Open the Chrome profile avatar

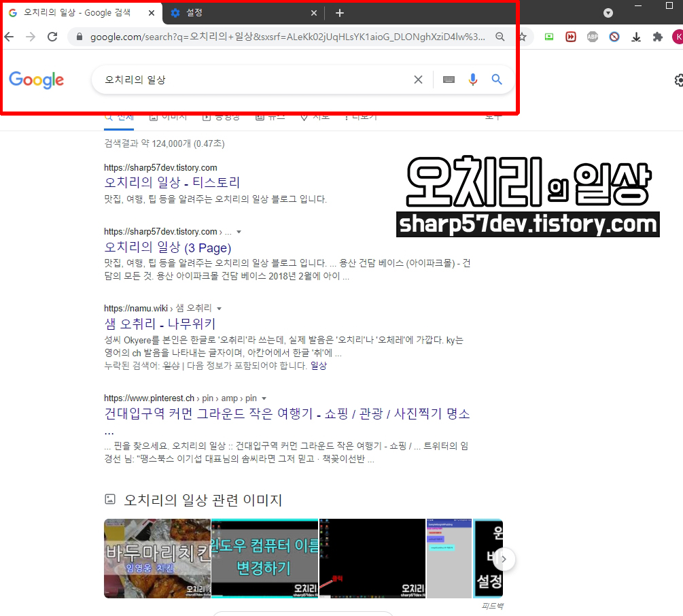pyautogui.click(x=678, y=37)
